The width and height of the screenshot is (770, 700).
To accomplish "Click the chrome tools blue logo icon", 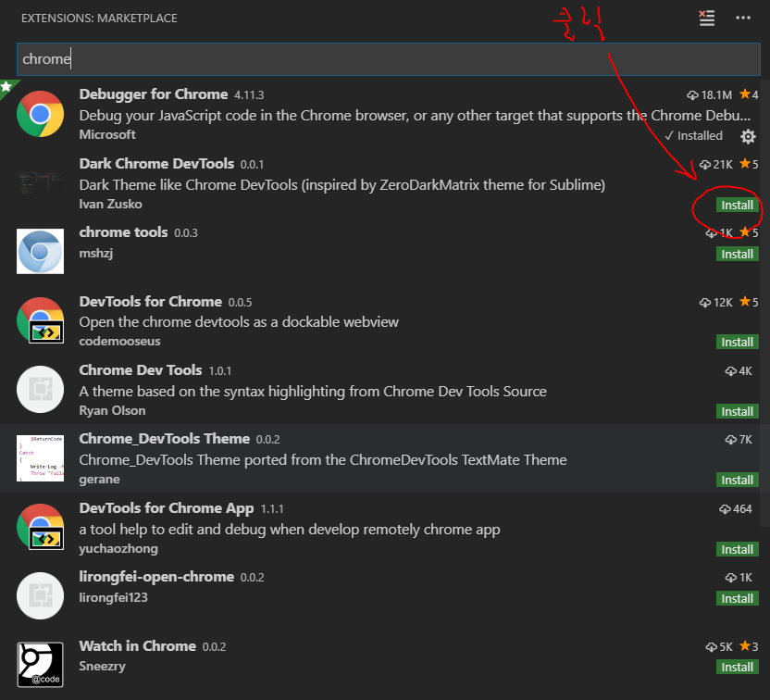I will pos(41,251).
